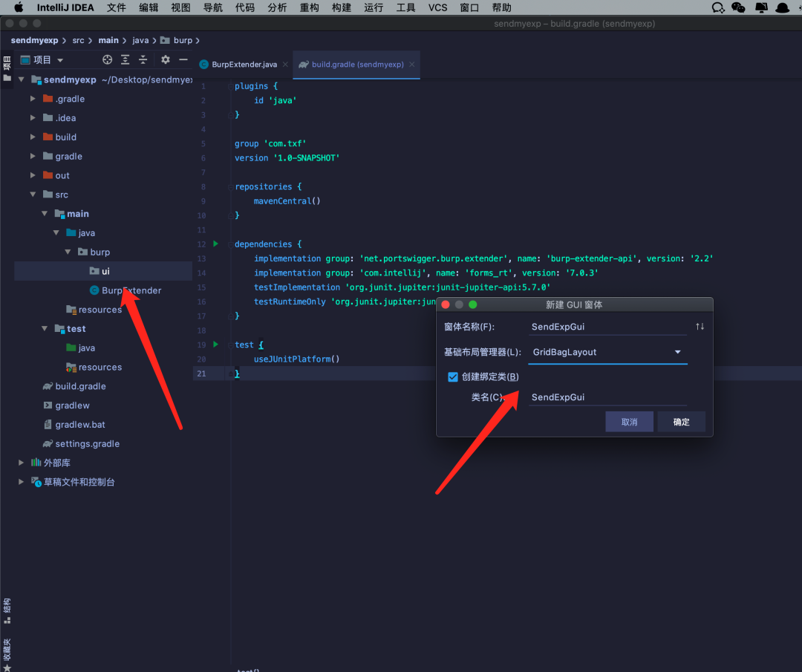This screenshot has width=802, height=672.
Task: Click the collapse all icon in project toolbar
Action: pyautogui.click(x=143, y=60)
